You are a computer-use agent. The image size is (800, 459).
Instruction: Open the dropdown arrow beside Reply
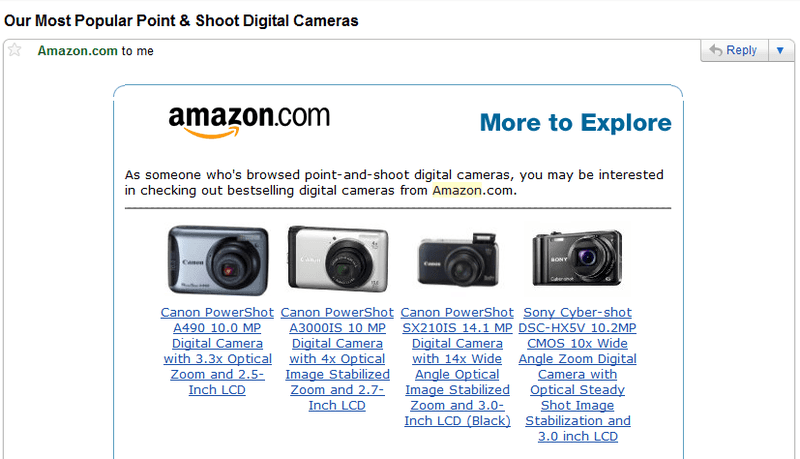tap(780, 50)
